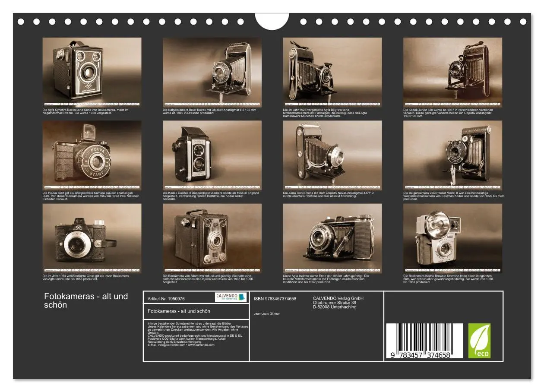
Task: Open the Beier Beirax bellows camera photo
Action: click(212, 72)
